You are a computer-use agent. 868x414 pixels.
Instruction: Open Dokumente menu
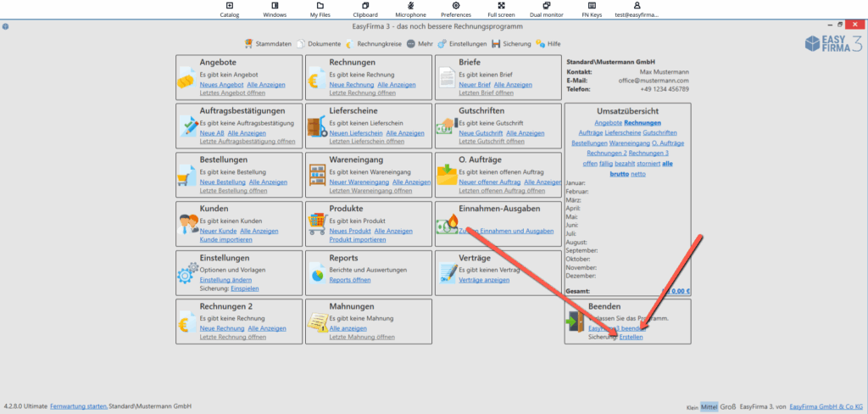[x=319, y=44]
